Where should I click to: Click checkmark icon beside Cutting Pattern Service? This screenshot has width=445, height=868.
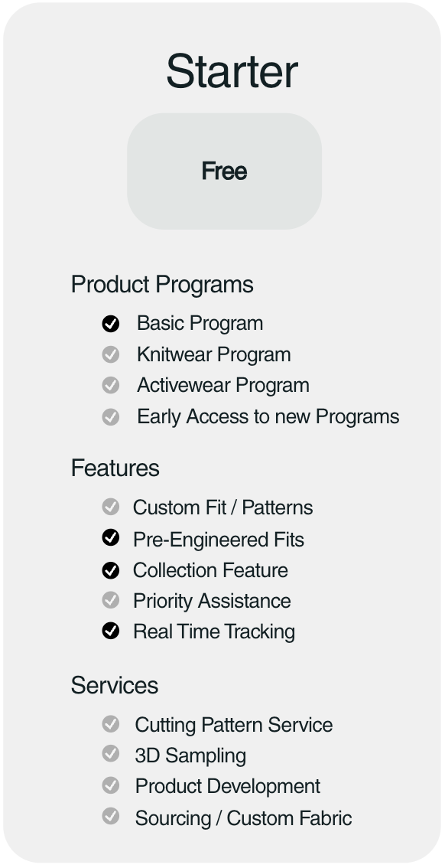click(111, 723)
